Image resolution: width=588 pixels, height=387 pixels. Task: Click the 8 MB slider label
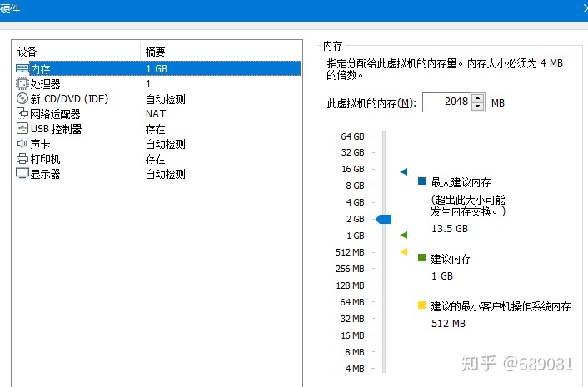[x=355, y=352]
